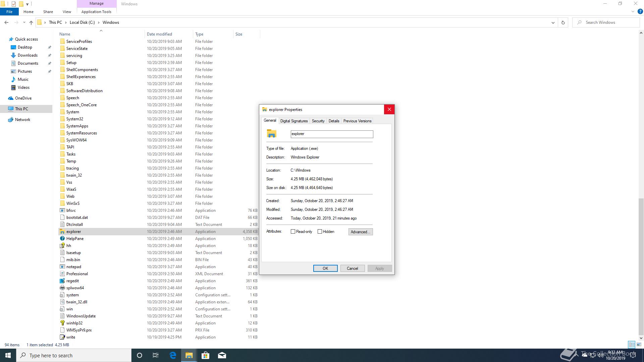The width and height of the screenshot is (644, 362).
Task: Expand the ribbon with chevron
Action: point(633,11)
